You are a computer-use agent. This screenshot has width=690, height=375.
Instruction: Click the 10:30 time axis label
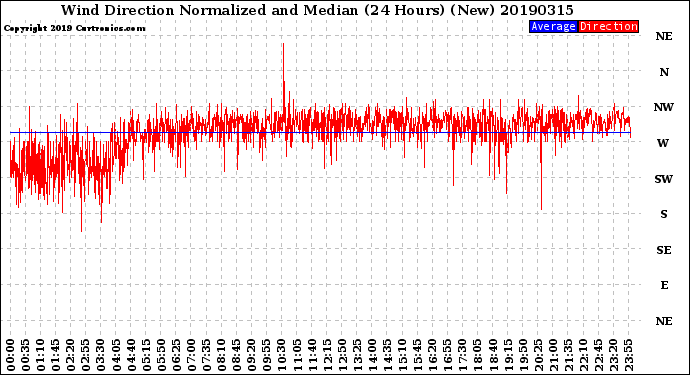(x=282, y=355)
